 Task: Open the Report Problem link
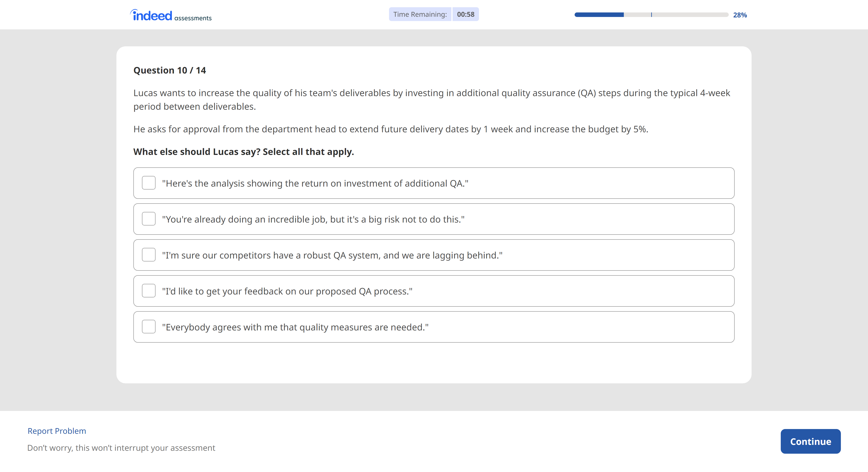(57, 431)
